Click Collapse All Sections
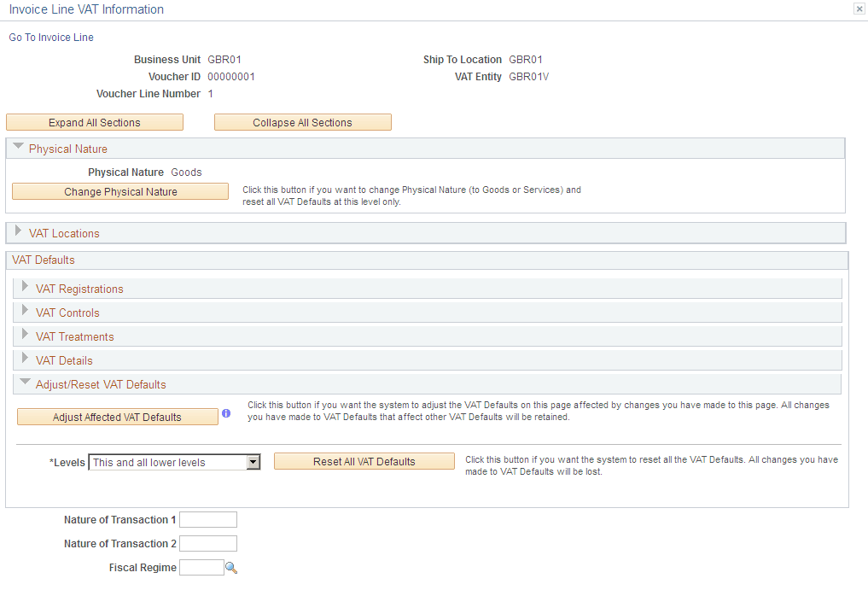Screen dimensions: 868x596 pyautogui.click(x=302, y=122)
